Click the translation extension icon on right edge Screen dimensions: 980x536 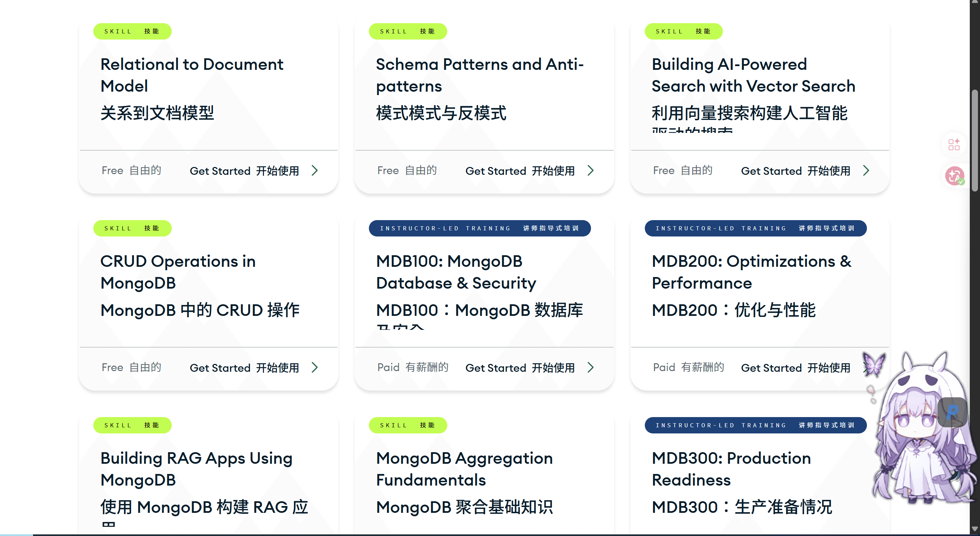coord(955,176)
